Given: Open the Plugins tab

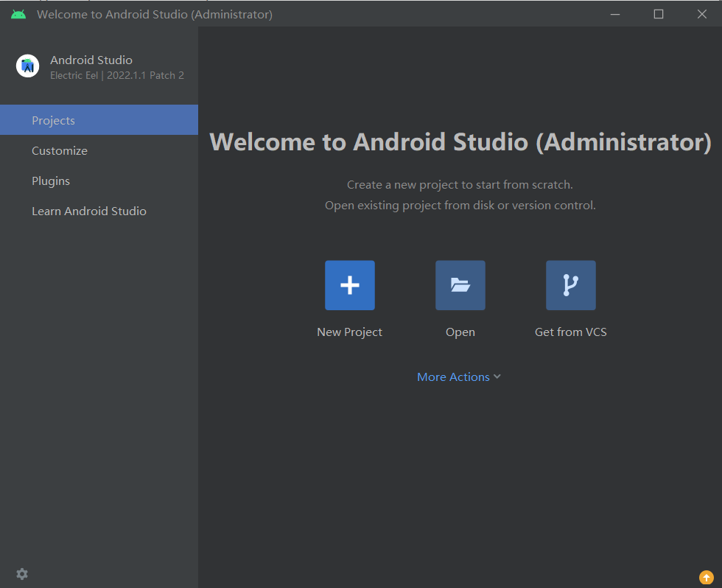Looking at the screenshot, I should pos(99,181).
